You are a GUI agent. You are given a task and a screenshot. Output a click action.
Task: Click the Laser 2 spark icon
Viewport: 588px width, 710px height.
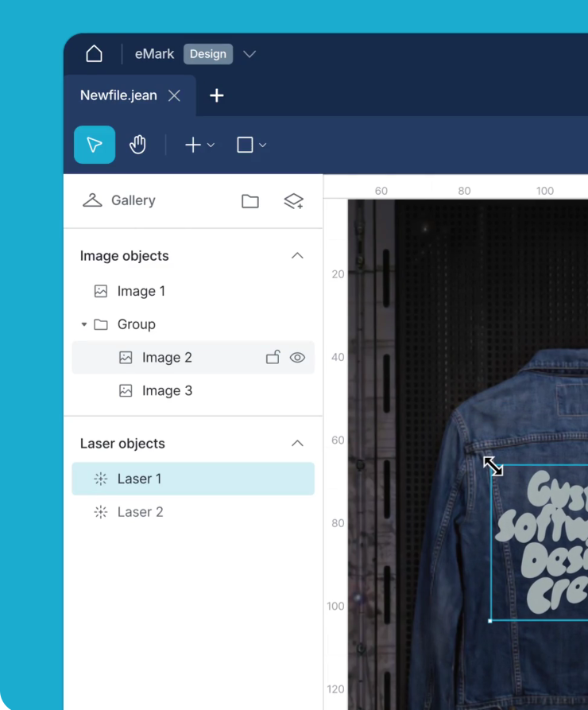[x=101, y=512]
